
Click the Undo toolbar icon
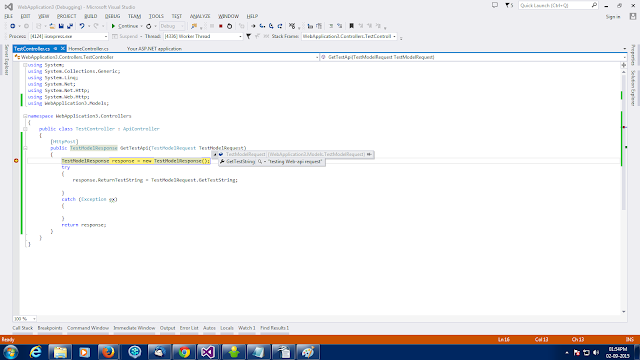pyautogui.click(x=82, y=26)
